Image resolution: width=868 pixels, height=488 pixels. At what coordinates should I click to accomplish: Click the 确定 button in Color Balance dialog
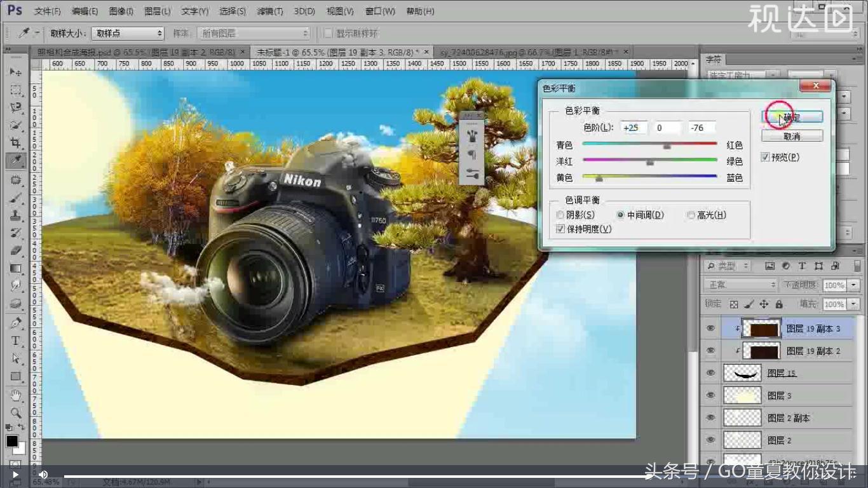pyautogui.click(x=791, y=116)
